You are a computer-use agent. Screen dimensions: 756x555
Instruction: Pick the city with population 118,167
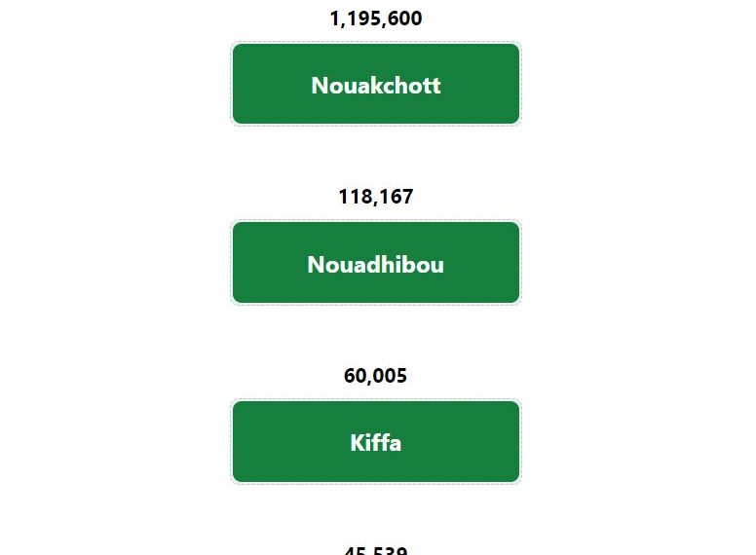point(376,263)
